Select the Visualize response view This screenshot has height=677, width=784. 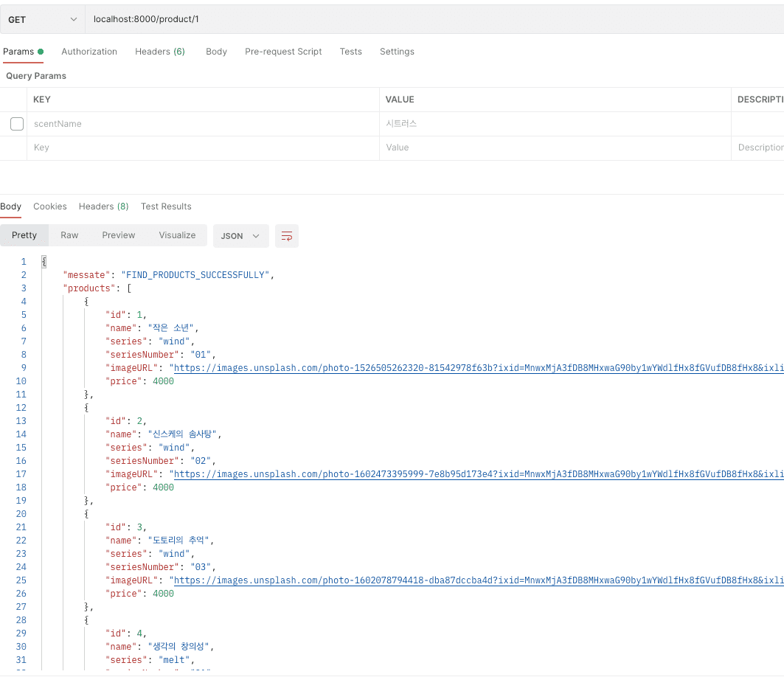177,235
